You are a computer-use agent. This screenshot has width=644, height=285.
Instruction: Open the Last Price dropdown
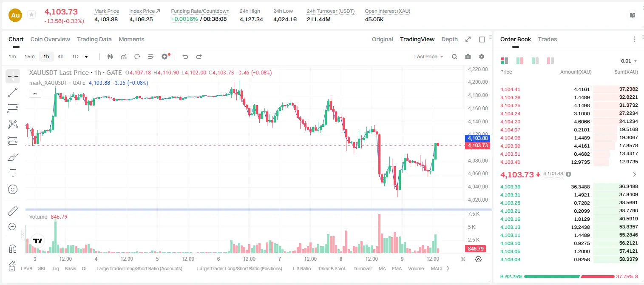click(x=428, y=57)
